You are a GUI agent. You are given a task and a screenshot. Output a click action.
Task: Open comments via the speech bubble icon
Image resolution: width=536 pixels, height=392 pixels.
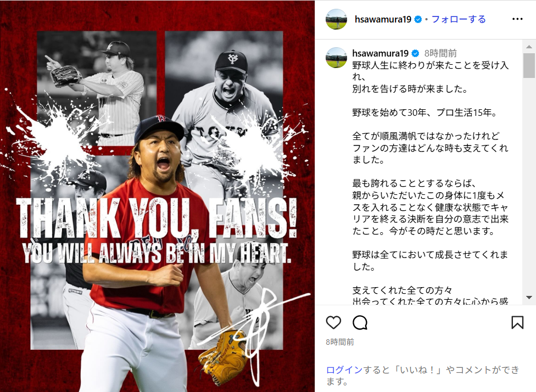tap(360, 322)
